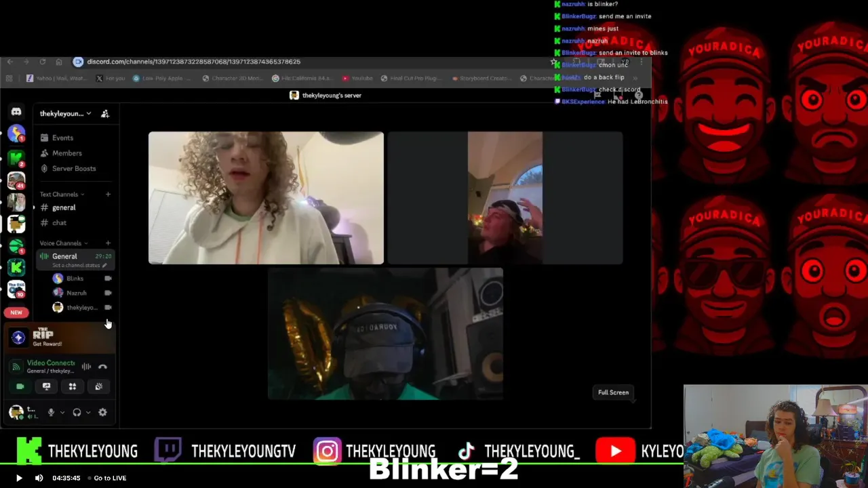Click the browser forward arrow
The image size is (868, 488).
coord(26,62)
